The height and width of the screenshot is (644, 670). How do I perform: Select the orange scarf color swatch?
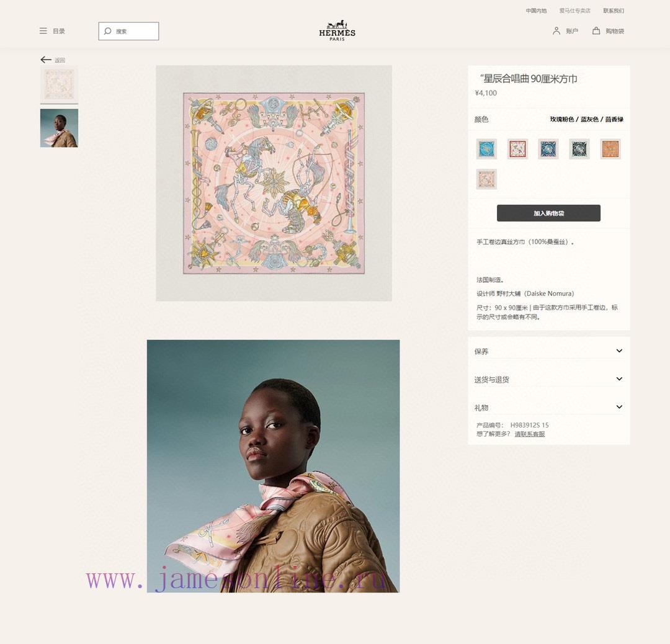610,149
